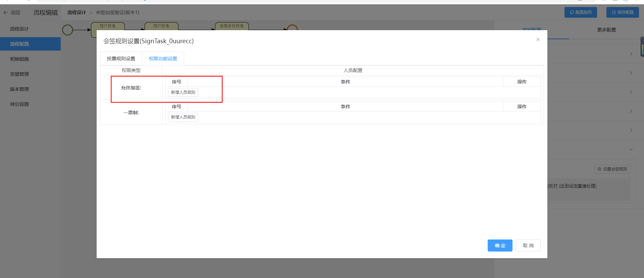The height and width of the screenshot is (278, 644).
Task: Click the 序号 header in the 允许加签 row
Action: click(176, 82)
